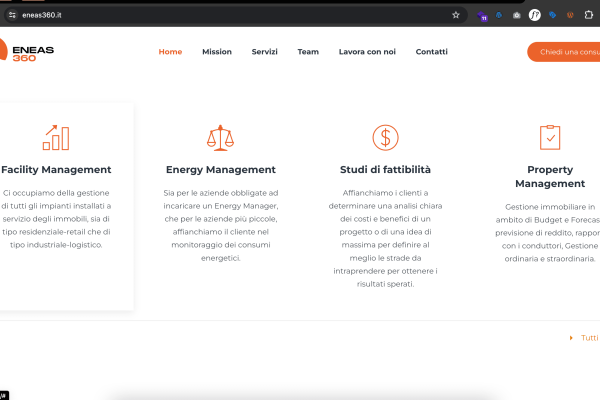This screenshot has height=400, width=600.
Task: Go to the Mission page
Action: pos(216,52)
